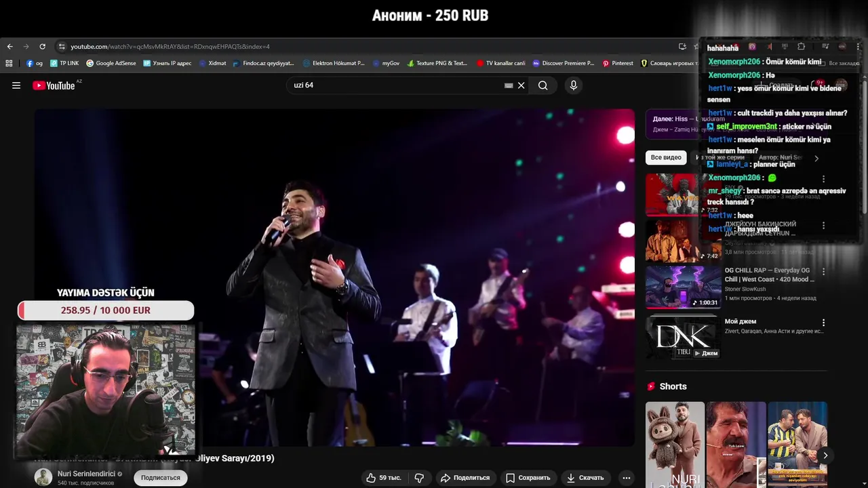Image resolution: width=868 pixels, height=488 pixels.
Task: Open the Discover Premiere P... bookmark
Action: pos(564,63)
